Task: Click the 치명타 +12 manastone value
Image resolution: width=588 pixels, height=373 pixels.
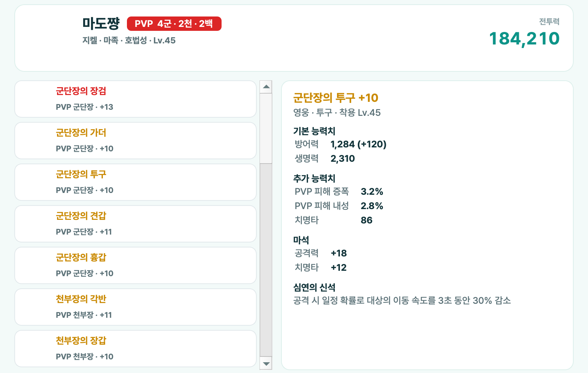Action: coord(339,268)
